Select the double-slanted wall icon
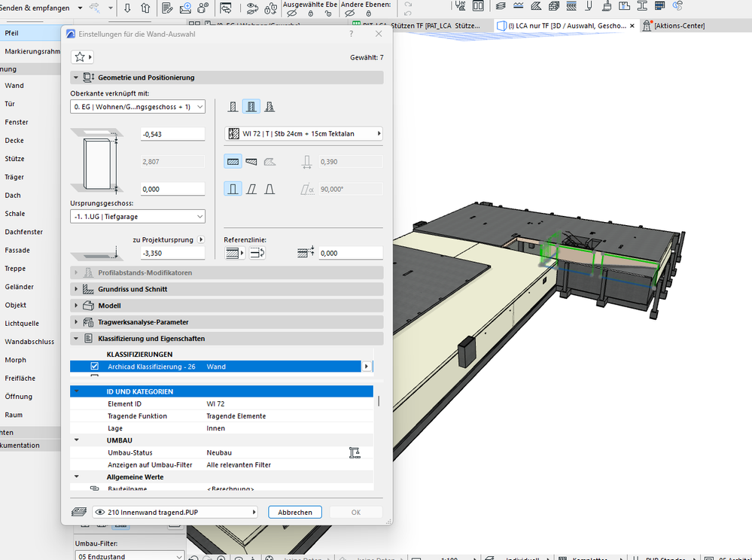 pyautogui.click(x=269, y=188)
